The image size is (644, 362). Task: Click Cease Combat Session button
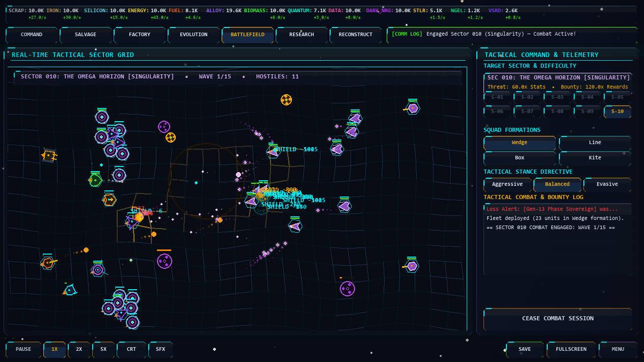558,319
